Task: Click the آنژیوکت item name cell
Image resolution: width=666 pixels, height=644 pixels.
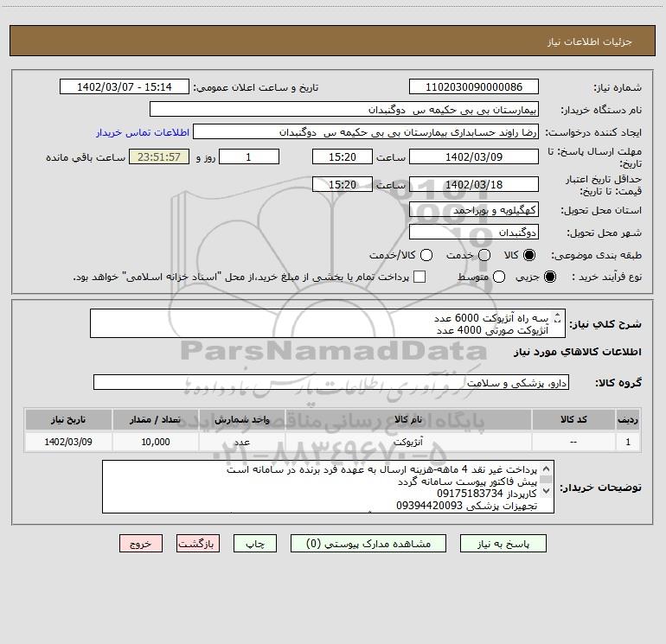Action: coord(408,442)
